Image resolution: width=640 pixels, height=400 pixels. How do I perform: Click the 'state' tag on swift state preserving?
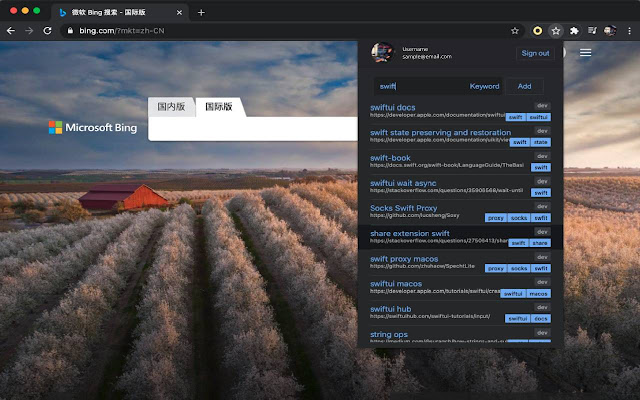(x=540, y=142)
